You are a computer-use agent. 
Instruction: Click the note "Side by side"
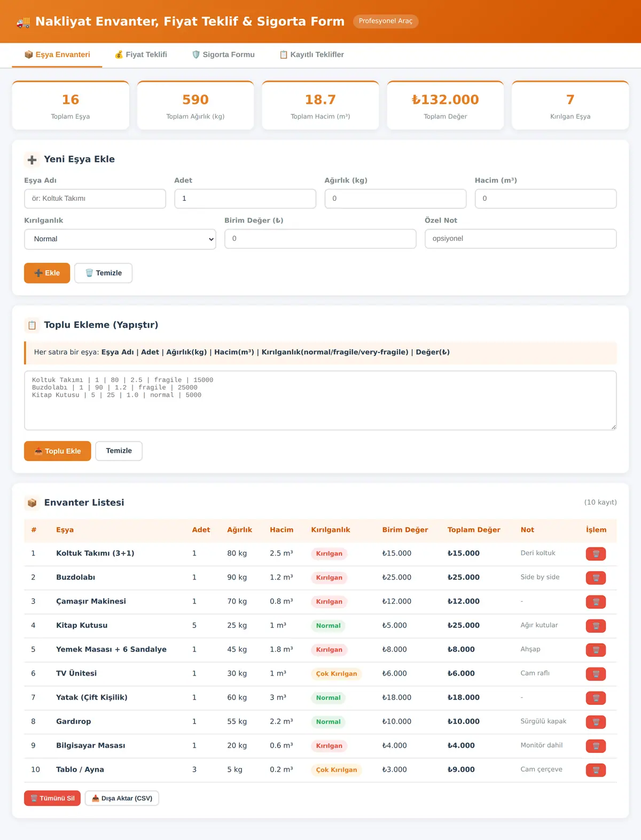[x=540, y=577]
